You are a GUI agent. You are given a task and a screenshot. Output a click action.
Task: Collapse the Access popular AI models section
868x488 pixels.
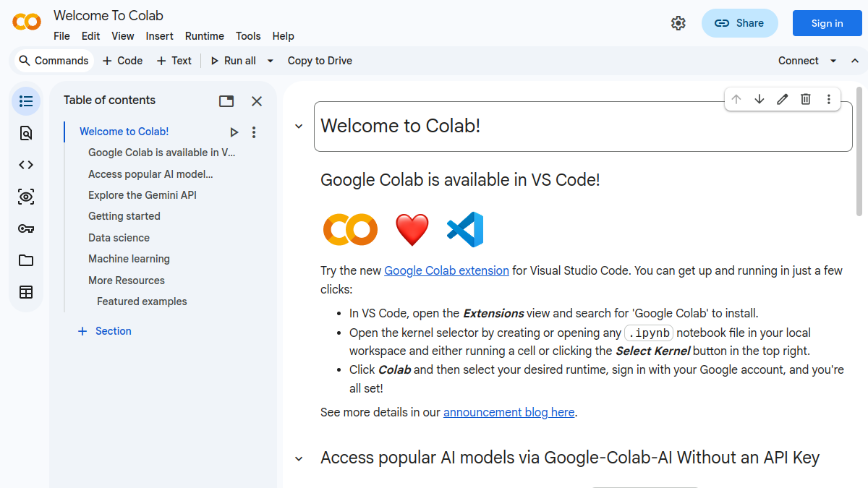pos(298,458)
